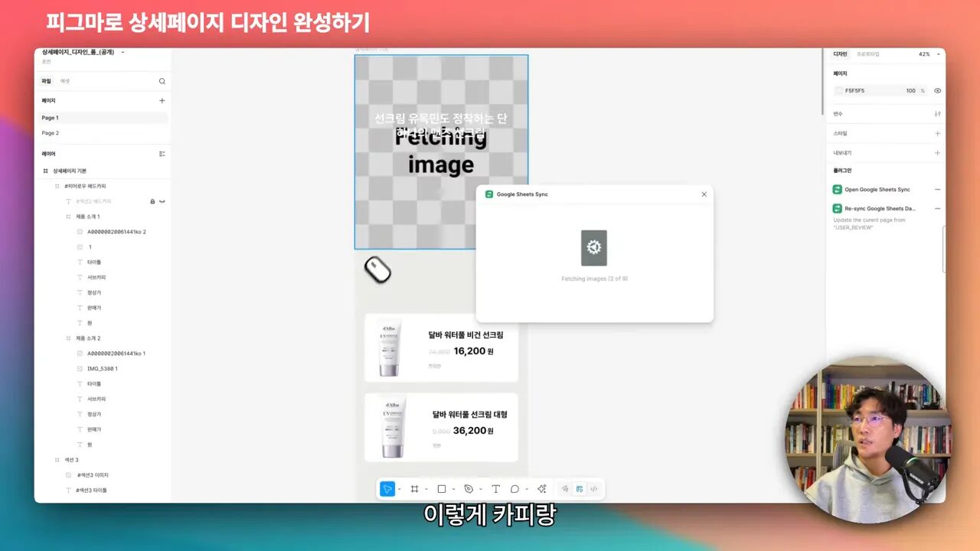
Task: Add a new page with plus button
Action: 162,100
